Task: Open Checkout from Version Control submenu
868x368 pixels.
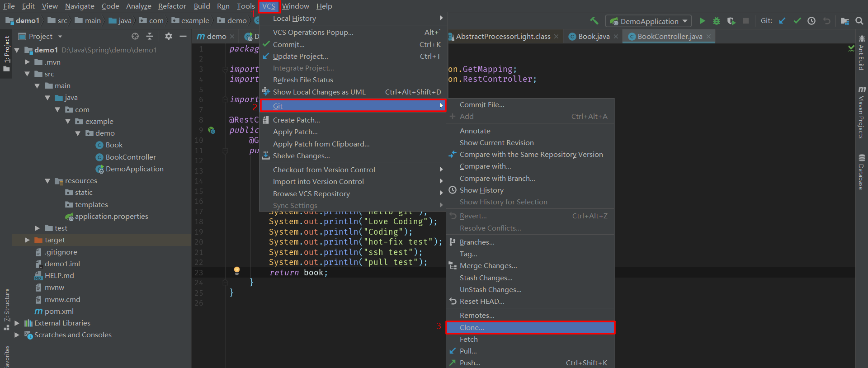Action: [353, 170]
